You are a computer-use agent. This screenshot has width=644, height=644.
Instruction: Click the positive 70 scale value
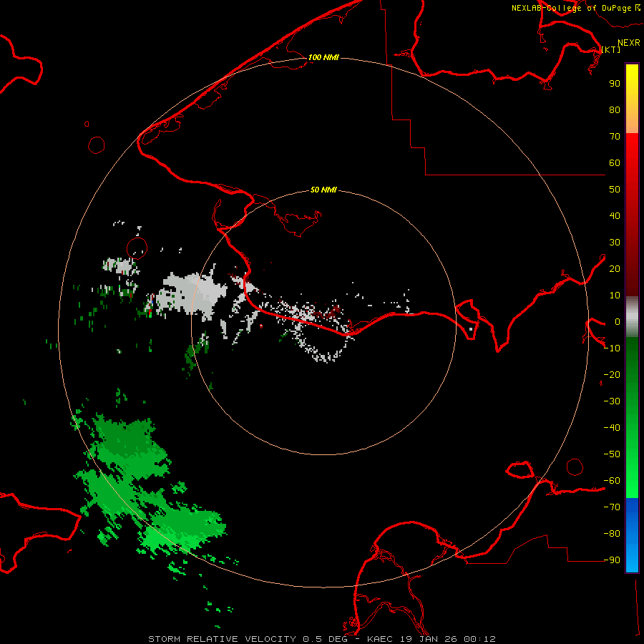click(x=615, y=137)
